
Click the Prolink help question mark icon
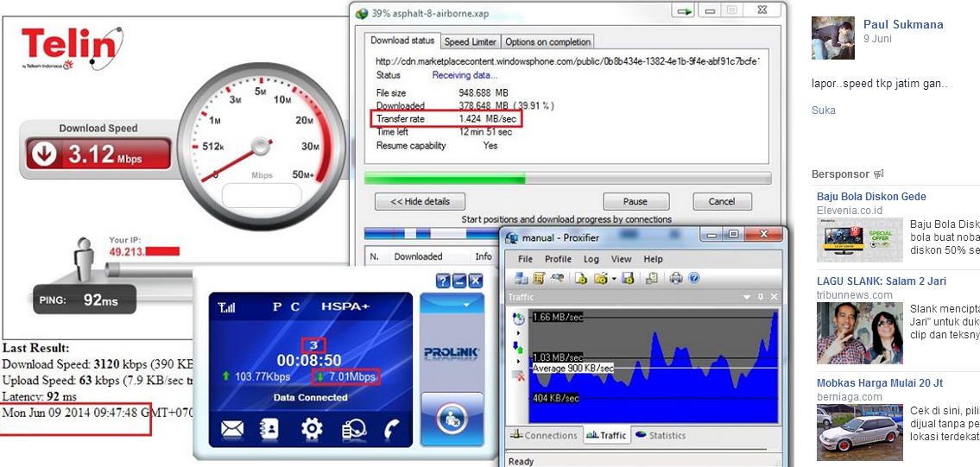click(x=443, y=281)
